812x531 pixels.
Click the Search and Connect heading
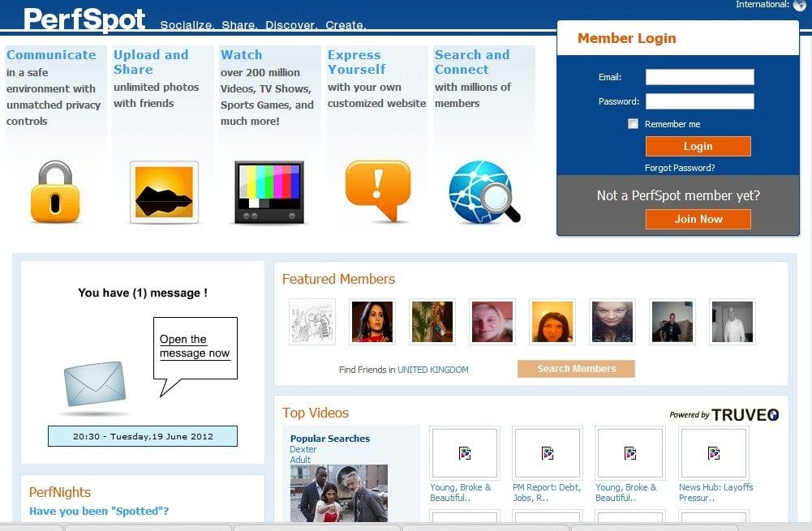coord(472,62)
